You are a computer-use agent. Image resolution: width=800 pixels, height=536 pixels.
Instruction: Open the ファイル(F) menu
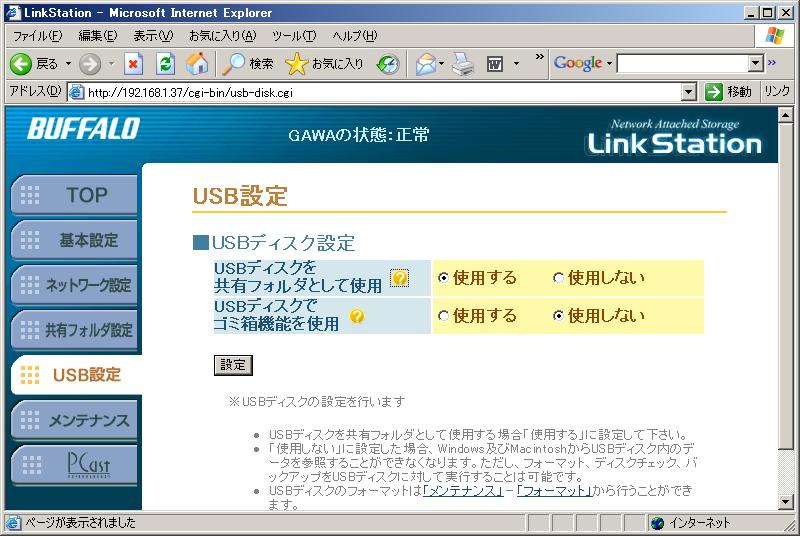point(37,36)
